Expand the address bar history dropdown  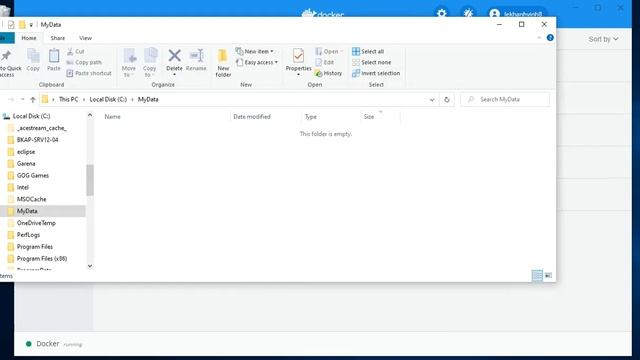tap(432, 100)
